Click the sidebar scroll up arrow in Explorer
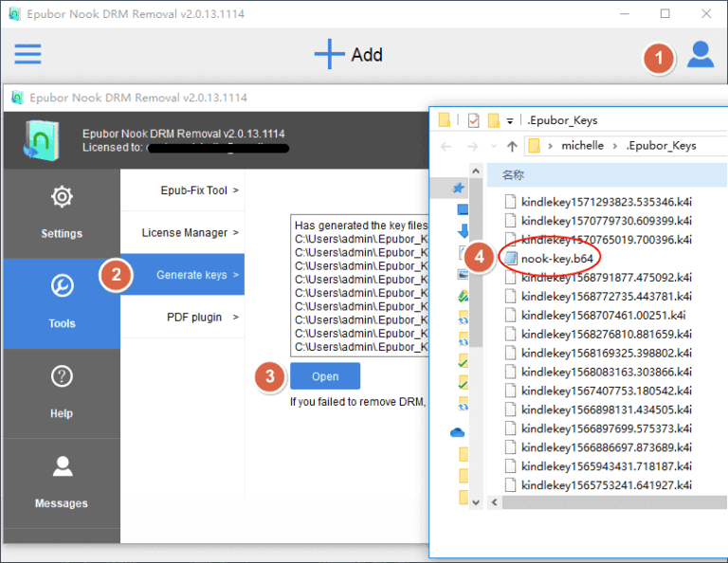Viewport: 728px width, 563px height. click(476, 172)
